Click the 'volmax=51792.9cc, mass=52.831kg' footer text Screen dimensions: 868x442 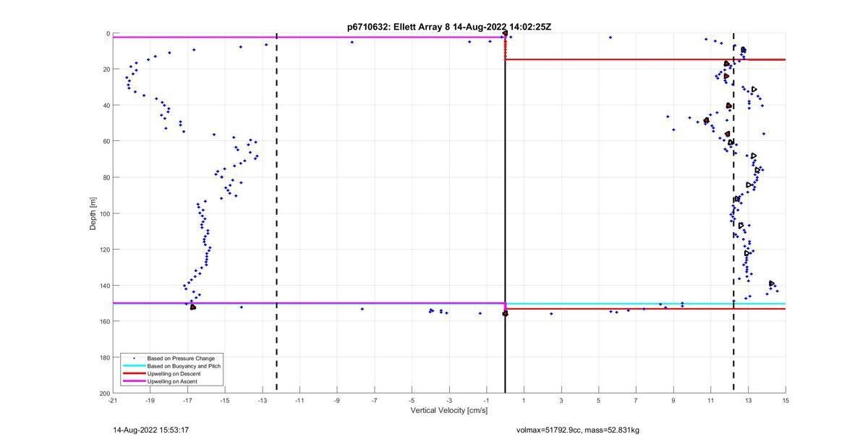point(577,430)
